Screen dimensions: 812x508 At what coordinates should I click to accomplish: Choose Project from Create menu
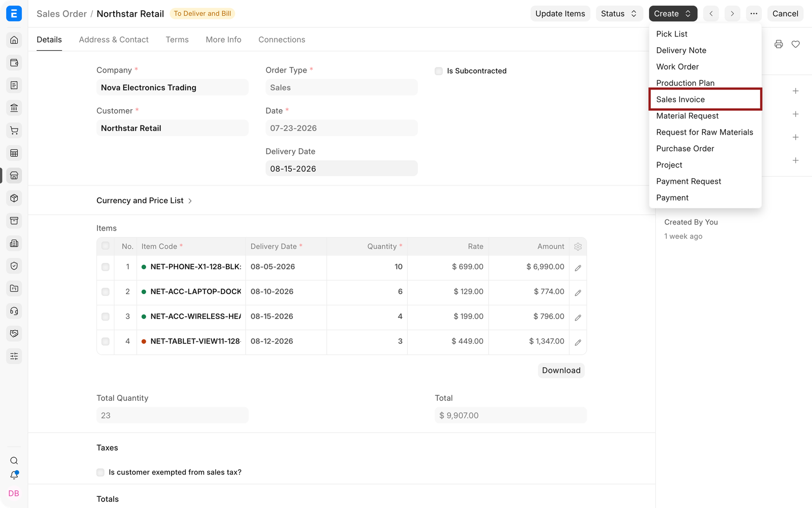tap(705, 165)
